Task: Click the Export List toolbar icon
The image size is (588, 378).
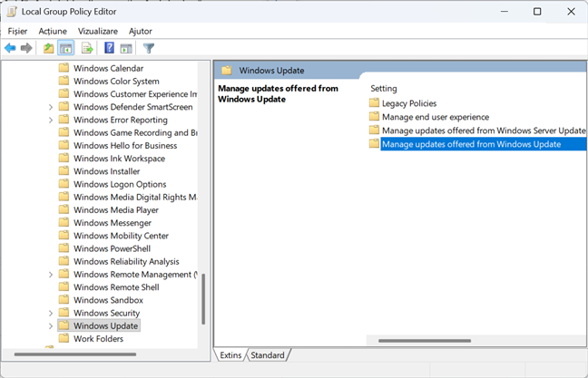Action: (x=87, y=48)
